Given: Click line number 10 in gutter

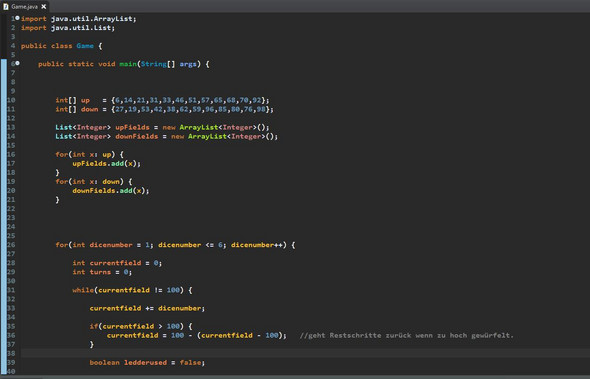Looking at the screenshot, I should click(x=11, y=100).
